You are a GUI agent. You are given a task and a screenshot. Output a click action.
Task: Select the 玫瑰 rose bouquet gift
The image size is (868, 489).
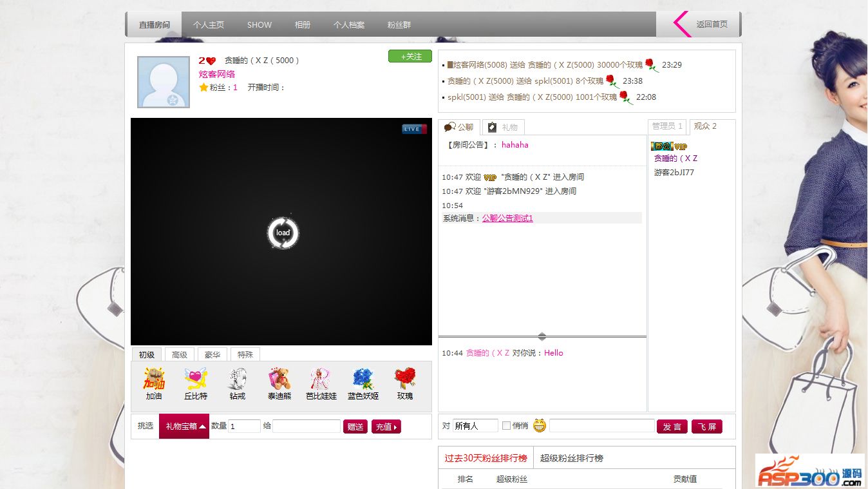point(405,379)
